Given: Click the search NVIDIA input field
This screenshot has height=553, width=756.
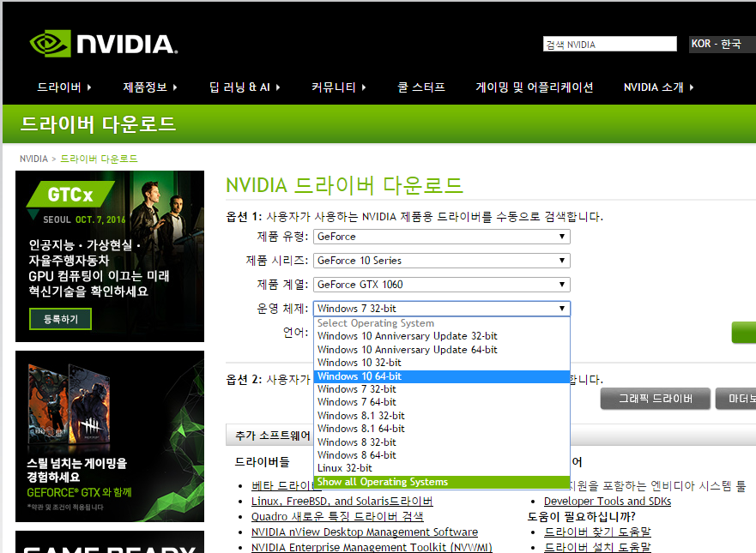Looking at the screenshot, I should pyautogui.click(x=610, y=44).
